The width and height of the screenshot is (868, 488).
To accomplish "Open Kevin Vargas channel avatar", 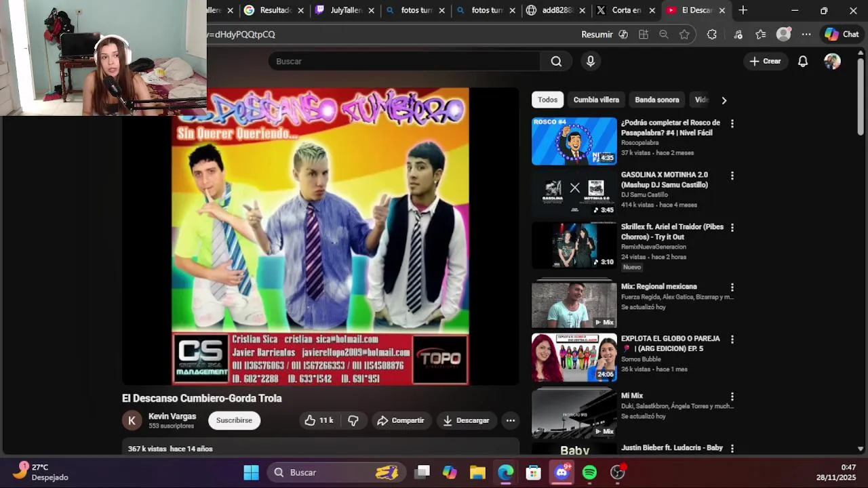I will [132, 420].
